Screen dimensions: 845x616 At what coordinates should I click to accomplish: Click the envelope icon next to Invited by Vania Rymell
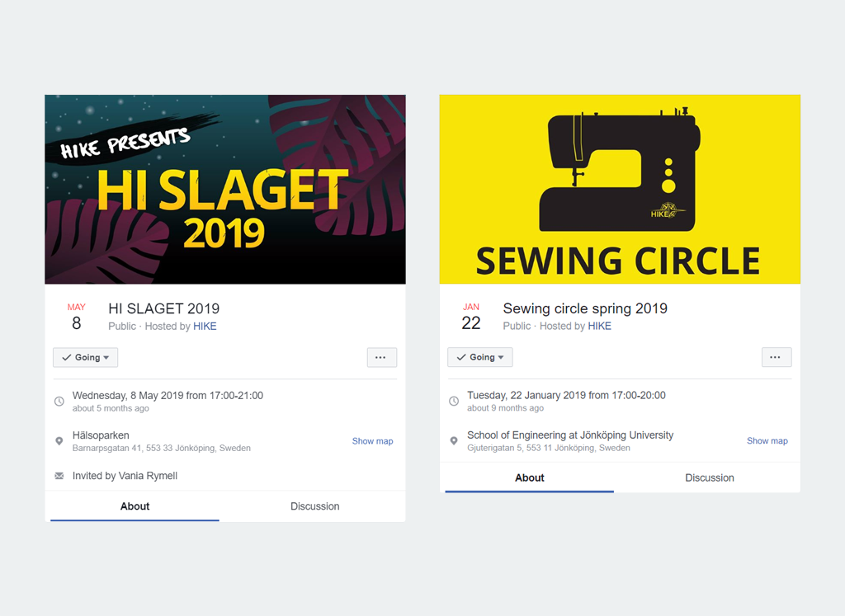click(x=59, y=476)
